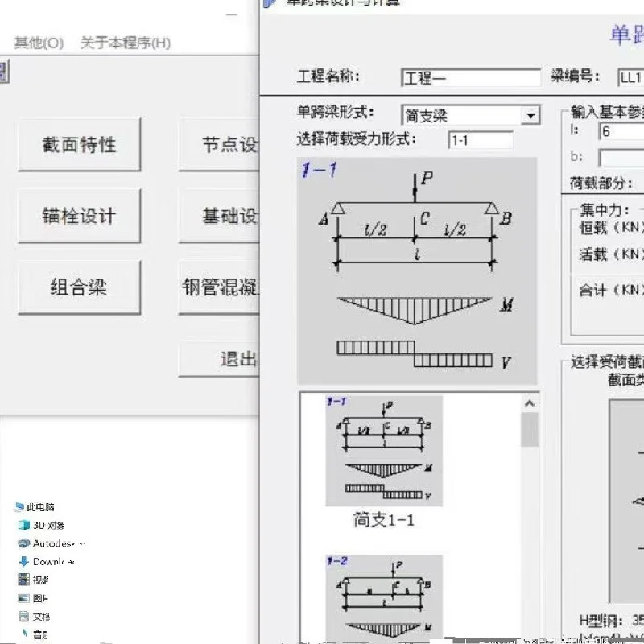The height and width of the screenshot is (644, 644).
Task: Edit the 工程名称 field
Action: [471, 77]
